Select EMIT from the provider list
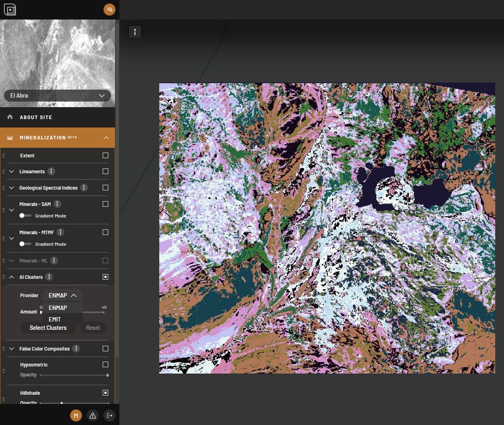504x425 pixels. (55, 319)
